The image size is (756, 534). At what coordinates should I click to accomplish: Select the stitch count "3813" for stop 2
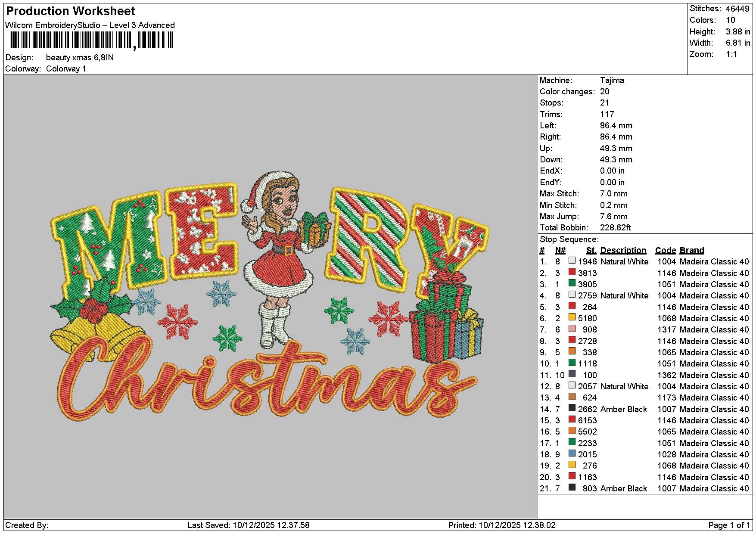click(588, 273)
